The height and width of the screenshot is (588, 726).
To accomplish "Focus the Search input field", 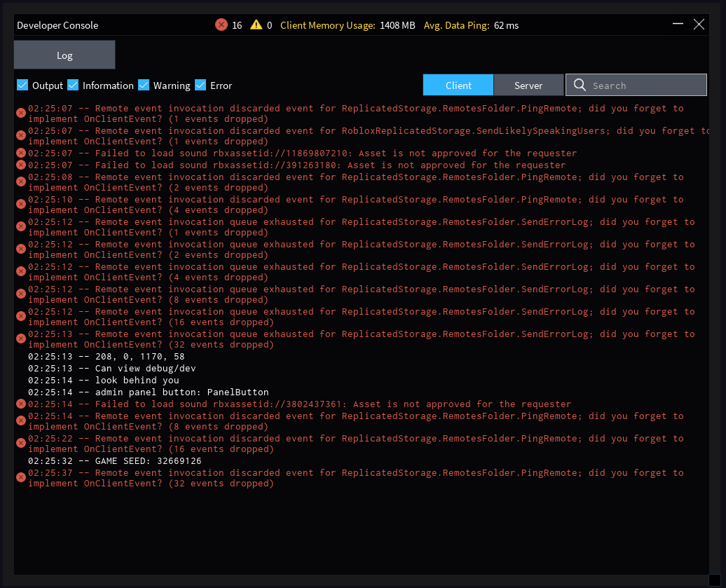I will click(636, 85).
